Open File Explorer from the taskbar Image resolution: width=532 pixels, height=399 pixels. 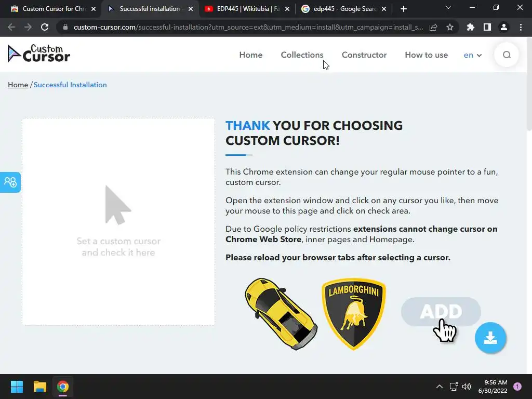click(x=39, y=387)
